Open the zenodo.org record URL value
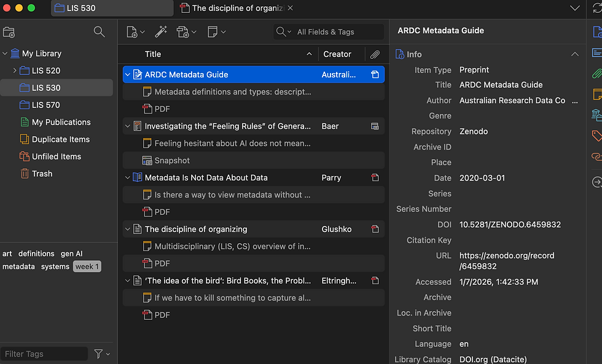 (x=507, y=261)
